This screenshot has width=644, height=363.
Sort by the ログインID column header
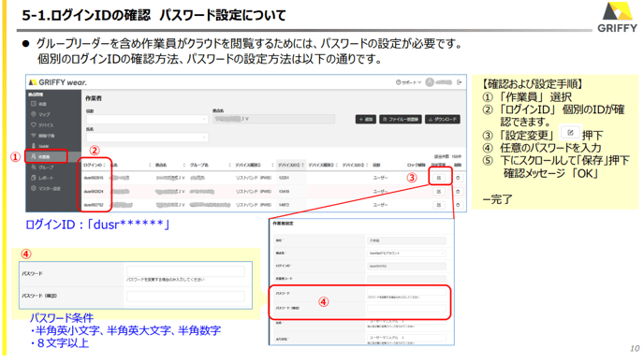coord(95,165)
